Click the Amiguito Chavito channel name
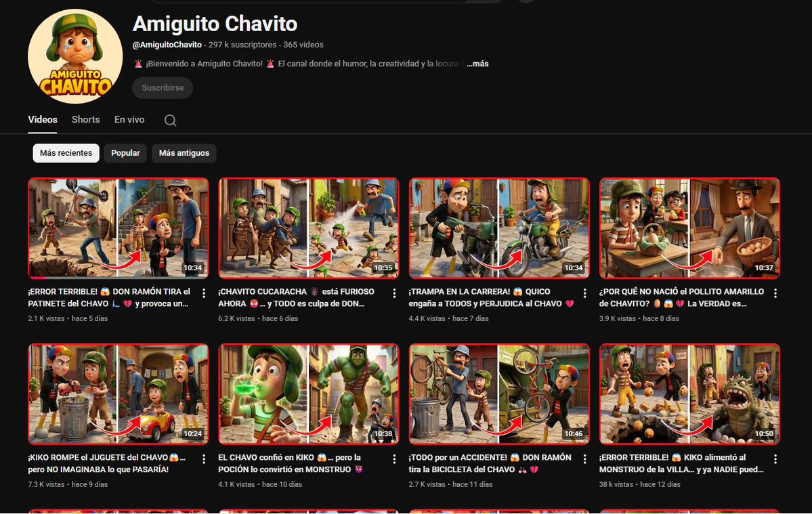812x514 pixels. click(215, 24)
